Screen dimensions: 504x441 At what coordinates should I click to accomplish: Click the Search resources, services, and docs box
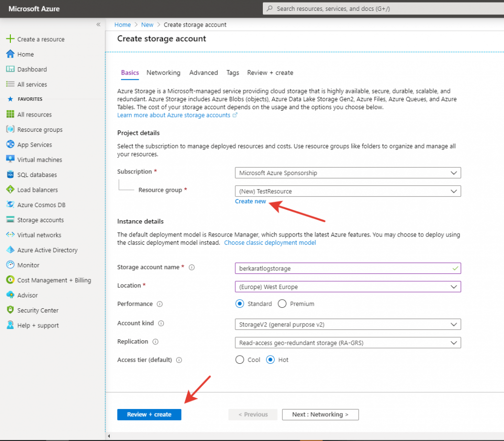383,8
